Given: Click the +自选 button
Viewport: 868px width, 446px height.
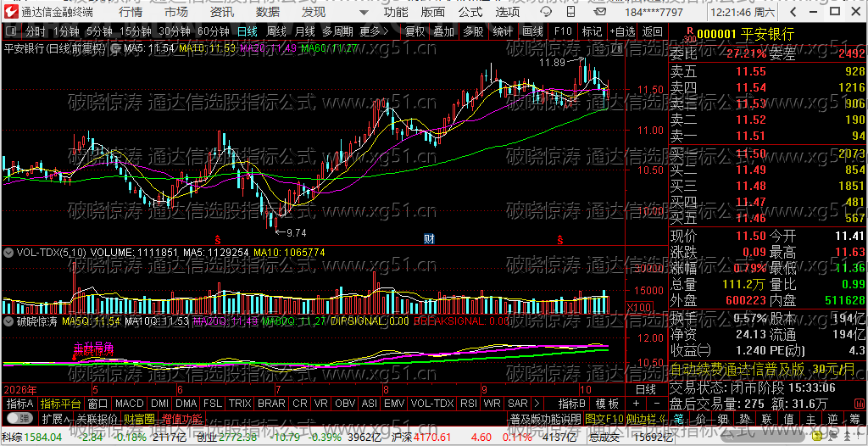Looking at the screenshot, I should pos(624,31).
